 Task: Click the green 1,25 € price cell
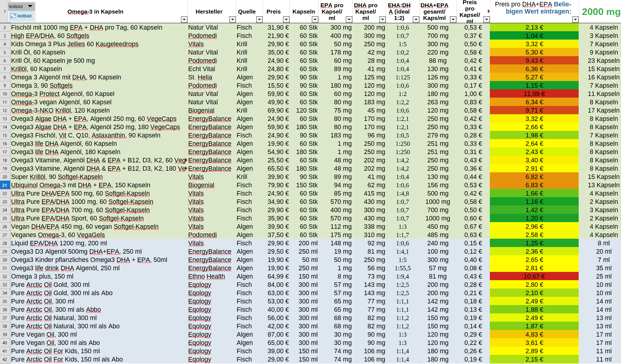click(534, 243)
